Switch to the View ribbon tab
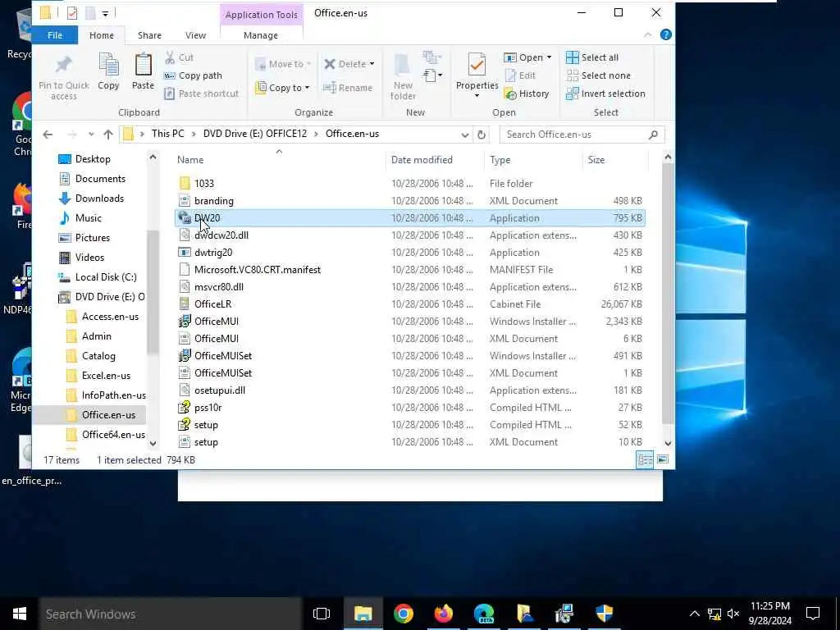This screenshot has height=630, width=840. click(x=195, y=35)
